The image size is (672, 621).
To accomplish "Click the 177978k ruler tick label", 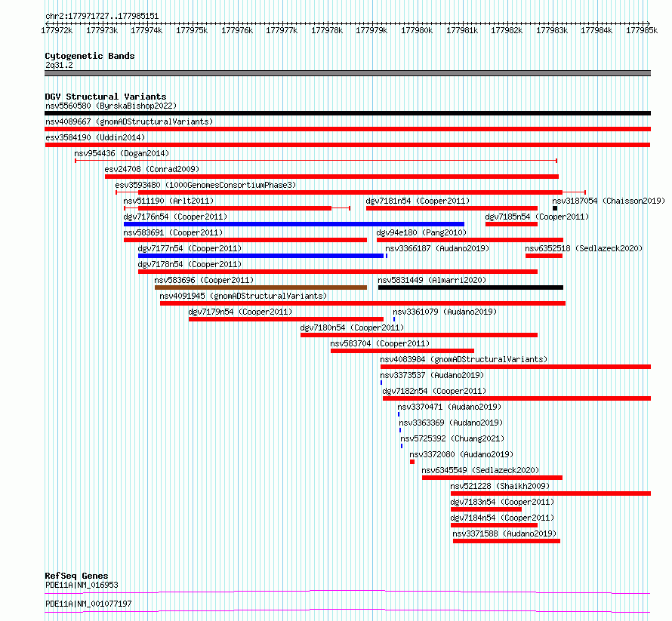I will point(327,30).
